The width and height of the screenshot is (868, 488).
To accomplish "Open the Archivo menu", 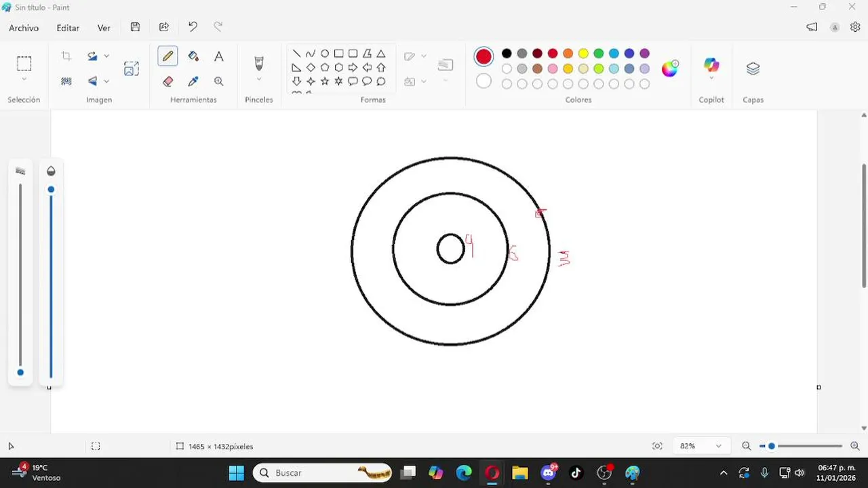I will point(24,28).
